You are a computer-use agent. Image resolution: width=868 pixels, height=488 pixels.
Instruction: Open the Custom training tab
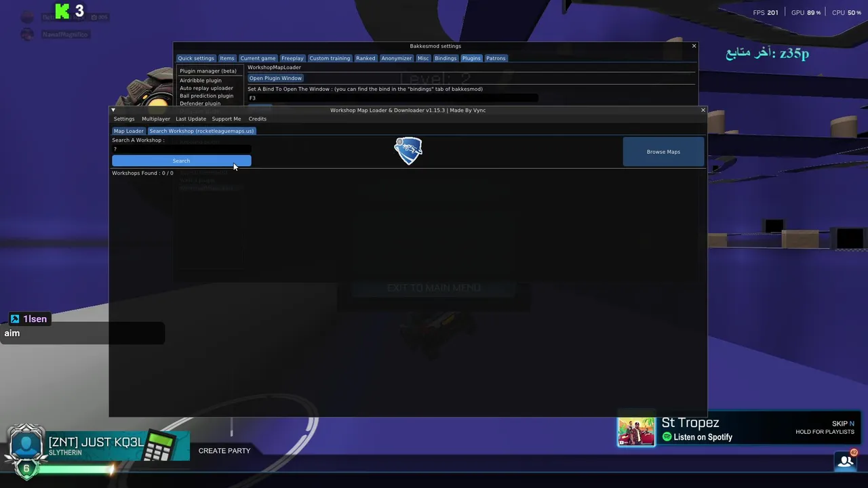pyautogui.click(x=330, y=58)
